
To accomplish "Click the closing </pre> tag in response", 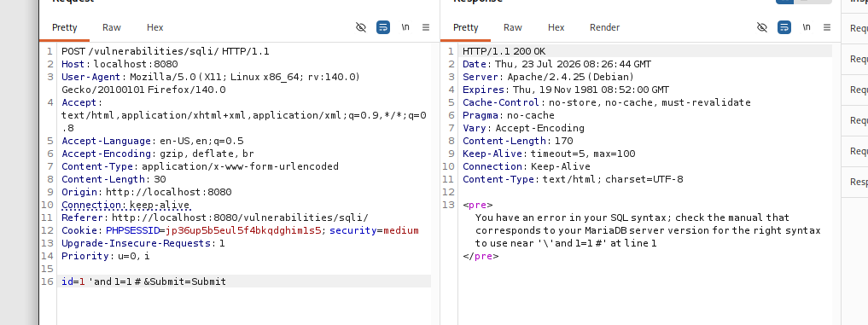I will coord(481,256).
